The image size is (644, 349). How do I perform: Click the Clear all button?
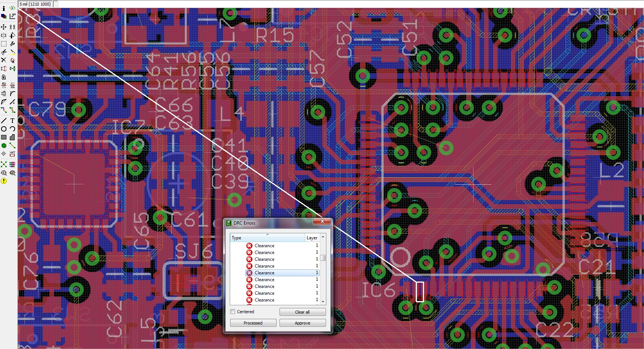(x=302, y=312)
